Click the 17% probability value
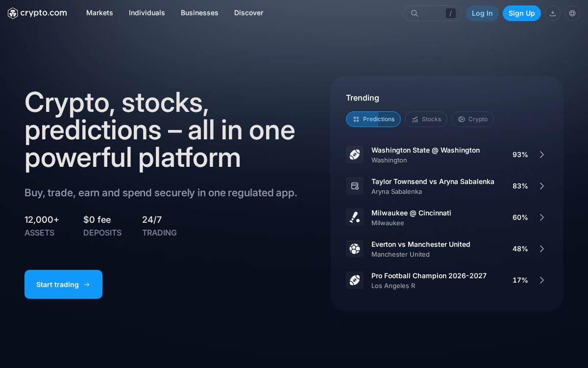The height and width of the screenshot is (368, 588). coord(520,280)
